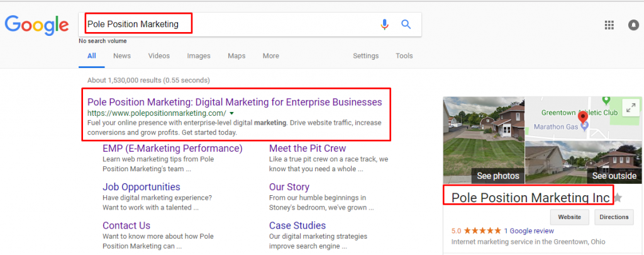Open search Tools
Image resolution: width=644 pixels, height=255 pixels.
click(x=404, y=56)
